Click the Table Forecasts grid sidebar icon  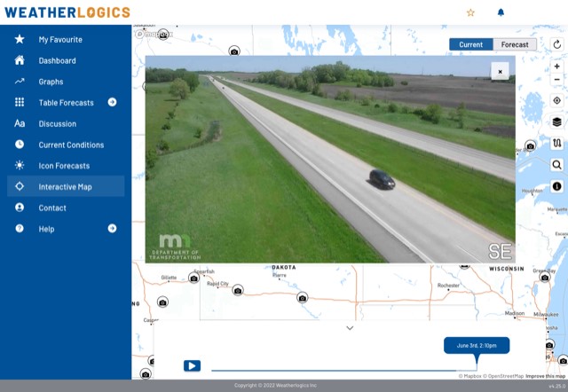coord(20,102)
